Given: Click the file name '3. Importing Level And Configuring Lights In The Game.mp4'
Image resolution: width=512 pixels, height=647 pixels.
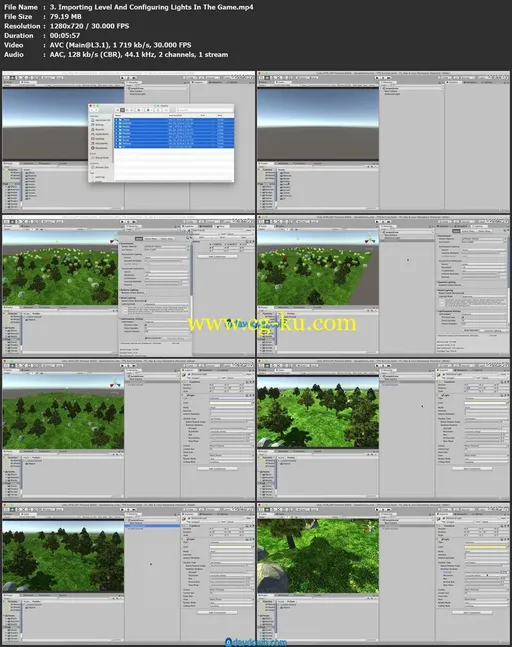Looking at the screenshot, I should (151, 7).
